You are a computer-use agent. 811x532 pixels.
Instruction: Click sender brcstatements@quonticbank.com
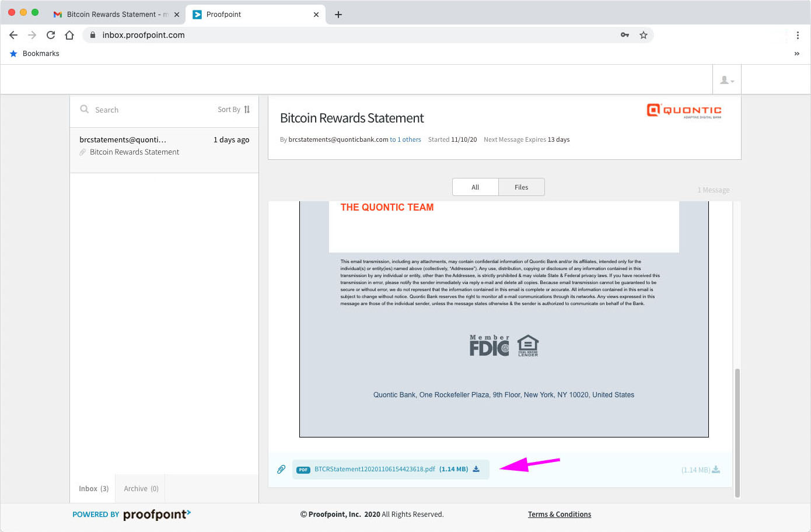(x=338, y=139)
